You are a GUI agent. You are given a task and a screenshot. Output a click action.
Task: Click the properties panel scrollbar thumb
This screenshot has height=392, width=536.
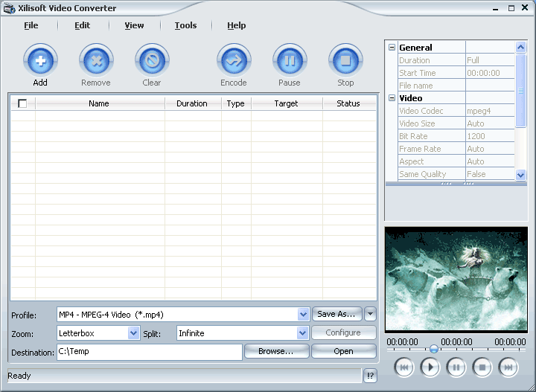(520, 91)
